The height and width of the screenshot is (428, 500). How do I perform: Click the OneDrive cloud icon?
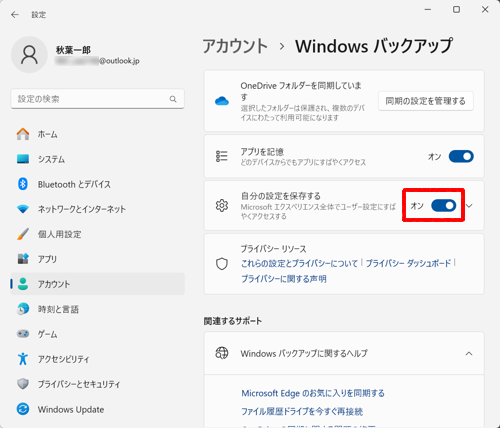pyautogui.click(x=222, y=101)
